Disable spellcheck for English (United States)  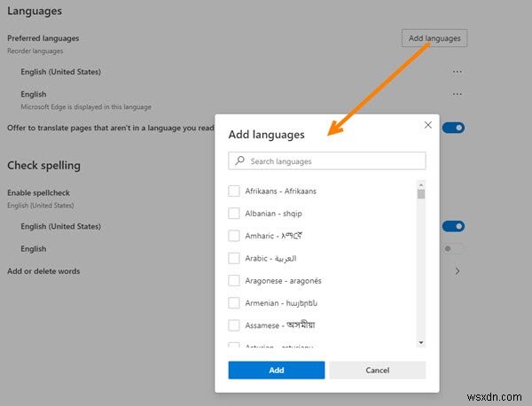click(454, 226)
